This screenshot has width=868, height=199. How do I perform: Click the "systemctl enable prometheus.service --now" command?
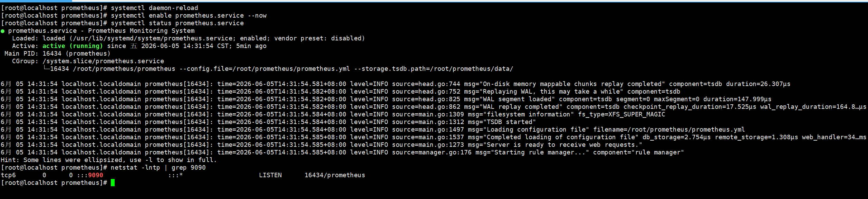tap(189, 16)
